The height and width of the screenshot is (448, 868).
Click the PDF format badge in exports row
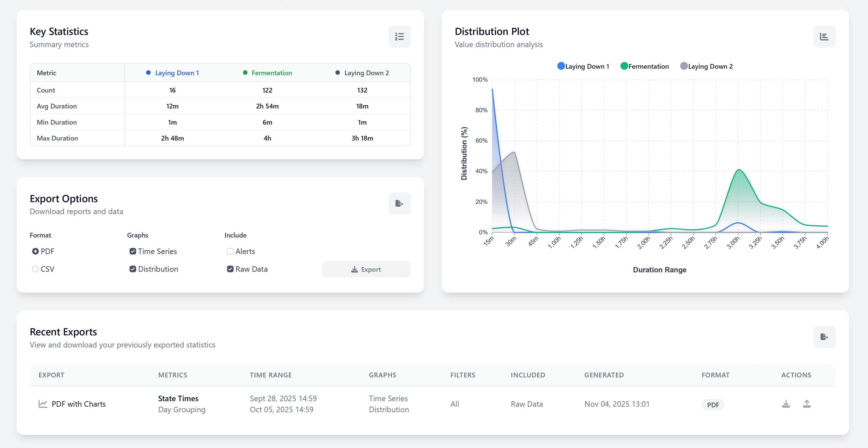pyautogui.click(x=713, y=404)
